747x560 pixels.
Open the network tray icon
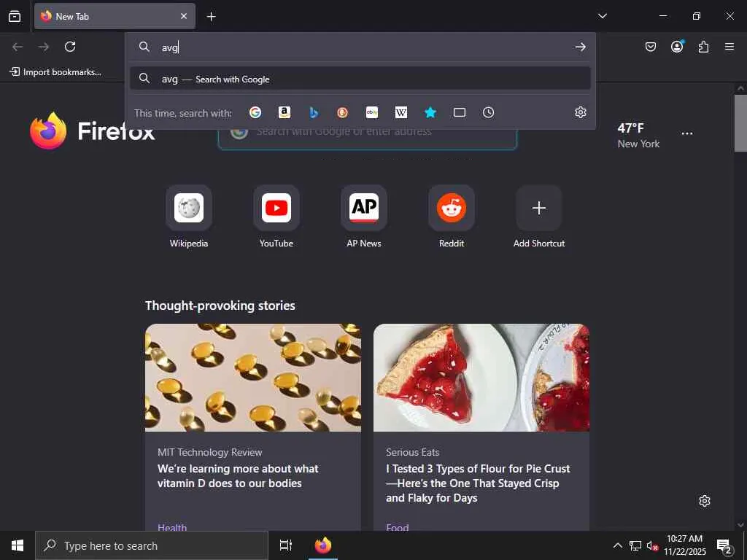[x=635, y=545]
